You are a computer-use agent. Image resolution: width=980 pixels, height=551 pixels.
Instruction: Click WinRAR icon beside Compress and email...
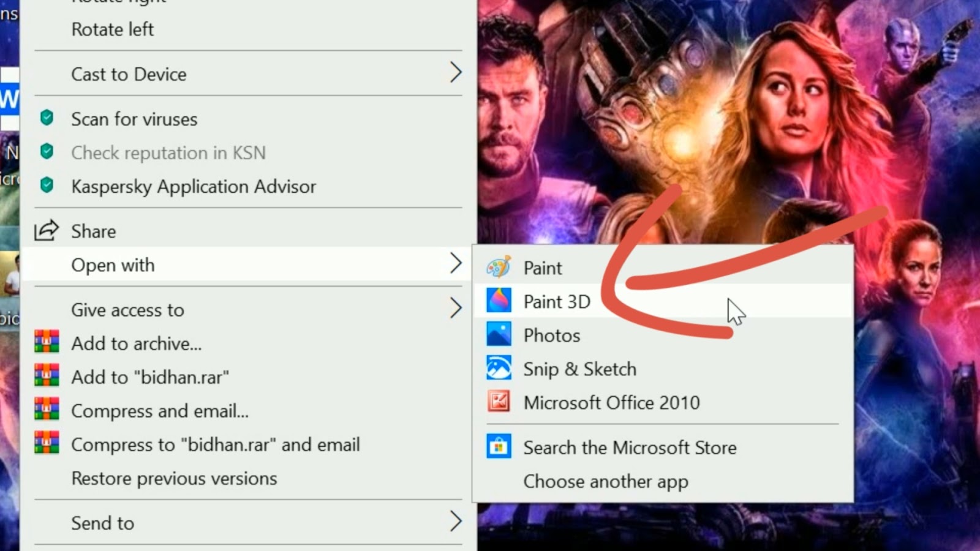click(x=47, y=409)
